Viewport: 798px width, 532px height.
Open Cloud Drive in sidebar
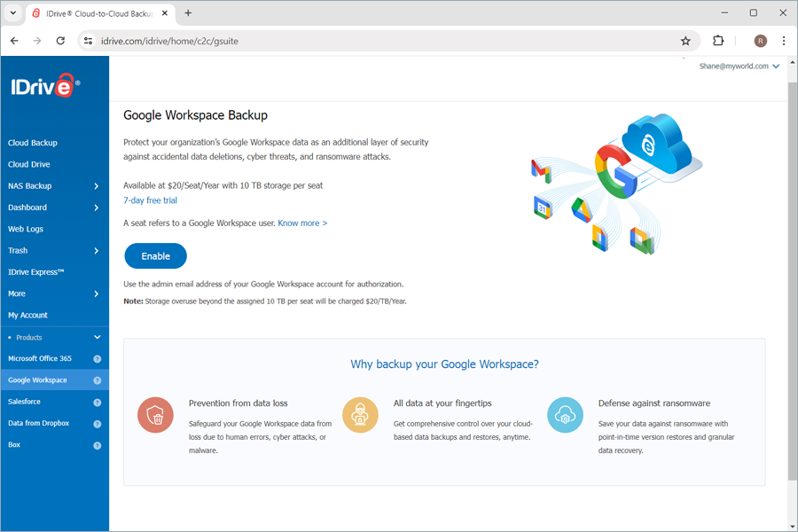(x=29, y=164)
